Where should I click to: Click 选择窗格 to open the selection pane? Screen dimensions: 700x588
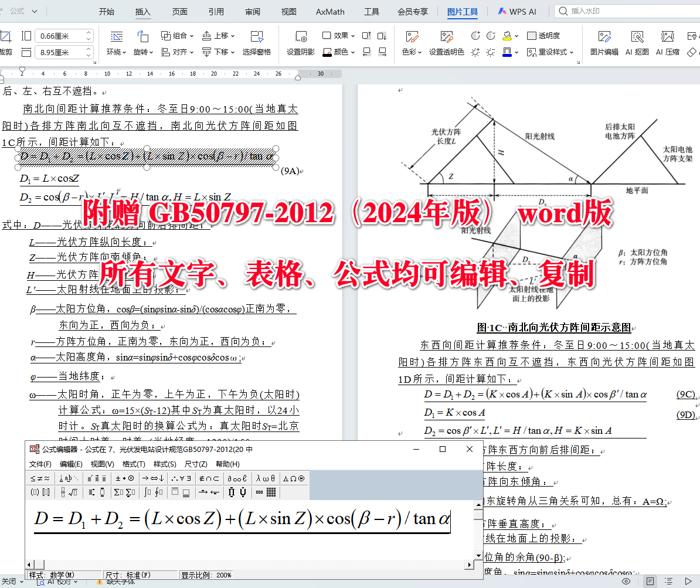(x=255, y=52)
